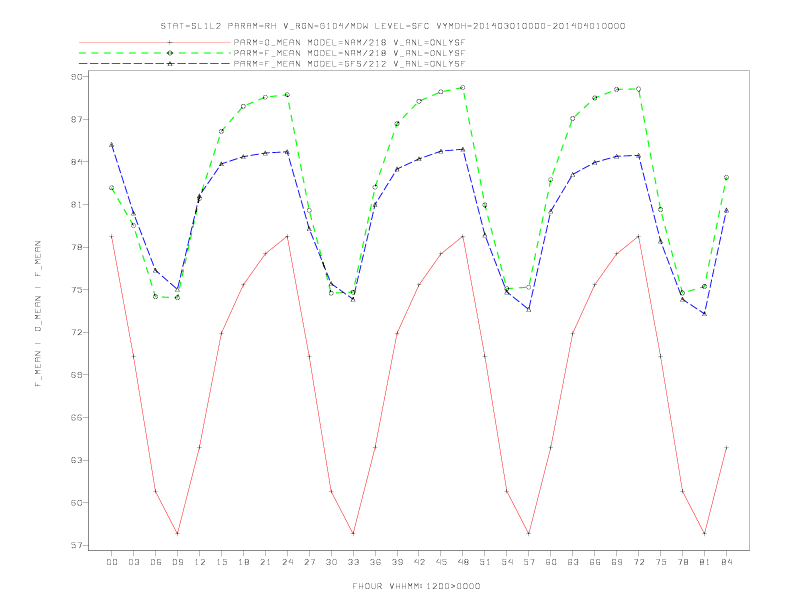Click y-axis tick label 78
The height and width of the screenshot is (612, 792).
[x=77, y=247]
